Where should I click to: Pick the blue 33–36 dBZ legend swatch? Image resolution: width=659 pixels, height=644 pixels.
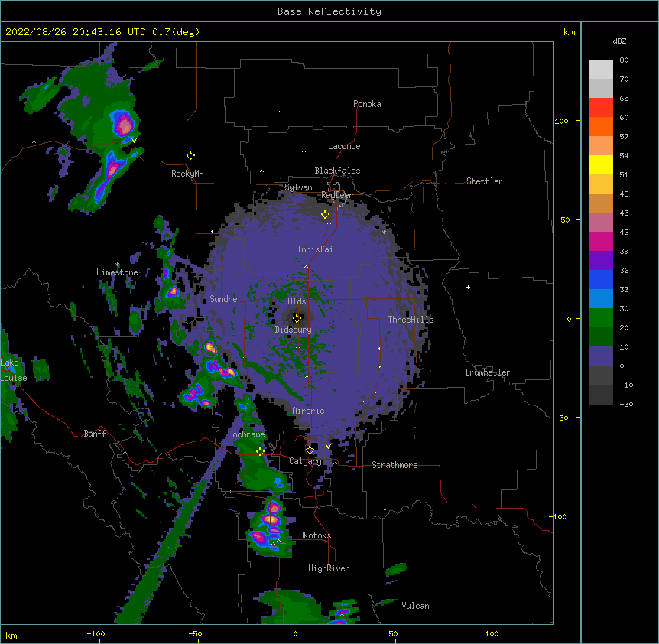(601, 279)
